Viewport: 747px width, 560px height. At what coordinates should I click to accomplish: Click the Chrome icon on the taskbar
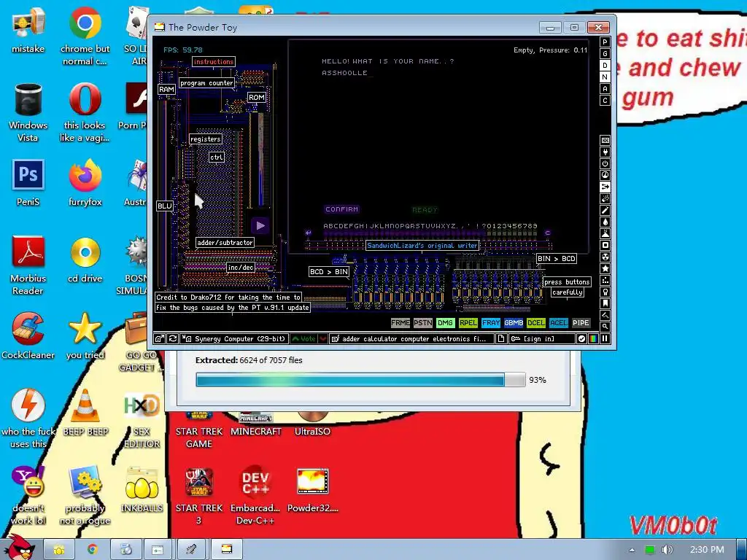tap(92, 549)
